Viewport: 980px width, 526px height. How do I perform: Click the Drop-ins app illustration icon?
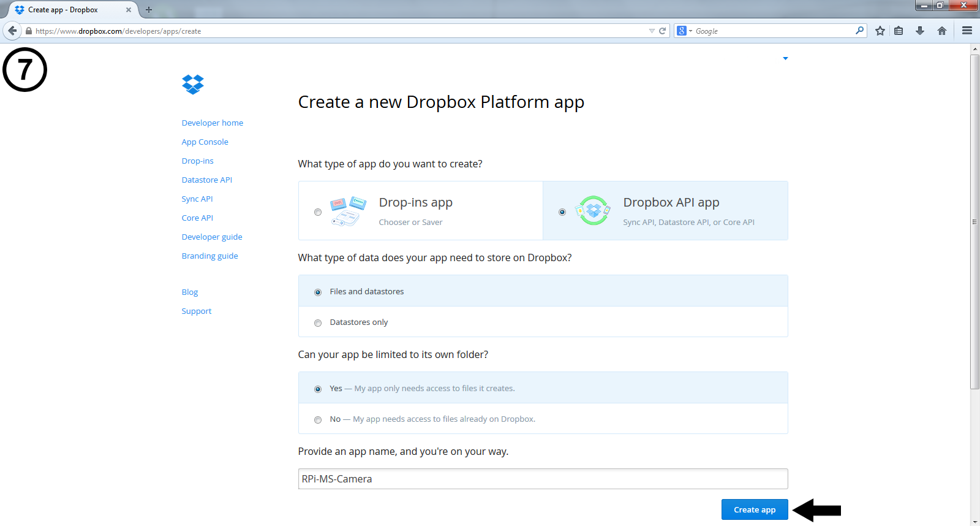pyautogui.click(x=348, y=211)
